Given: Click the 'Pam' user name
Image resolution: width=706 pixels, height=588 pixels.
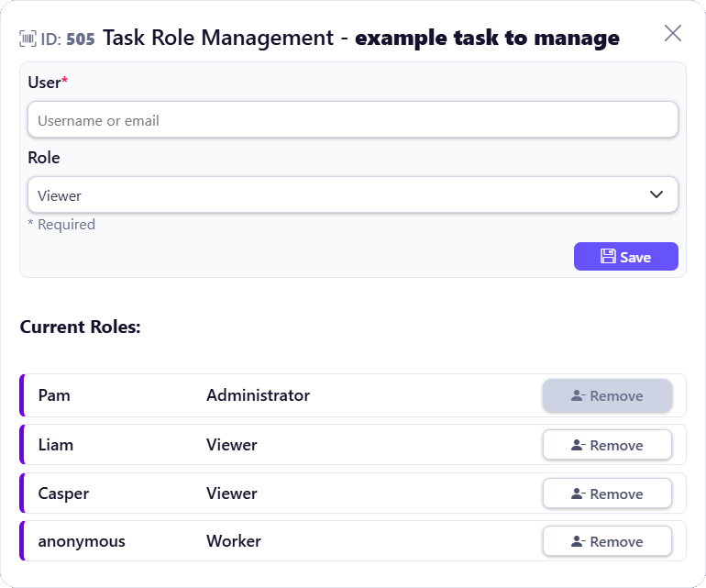Looking at the screenshot, I should [54, 395].
